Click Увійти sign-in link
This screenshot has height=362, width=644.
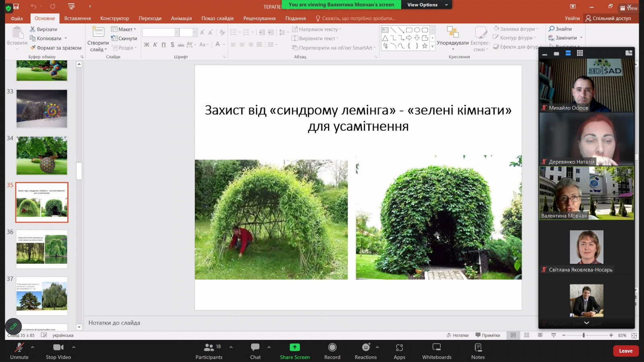572,19
